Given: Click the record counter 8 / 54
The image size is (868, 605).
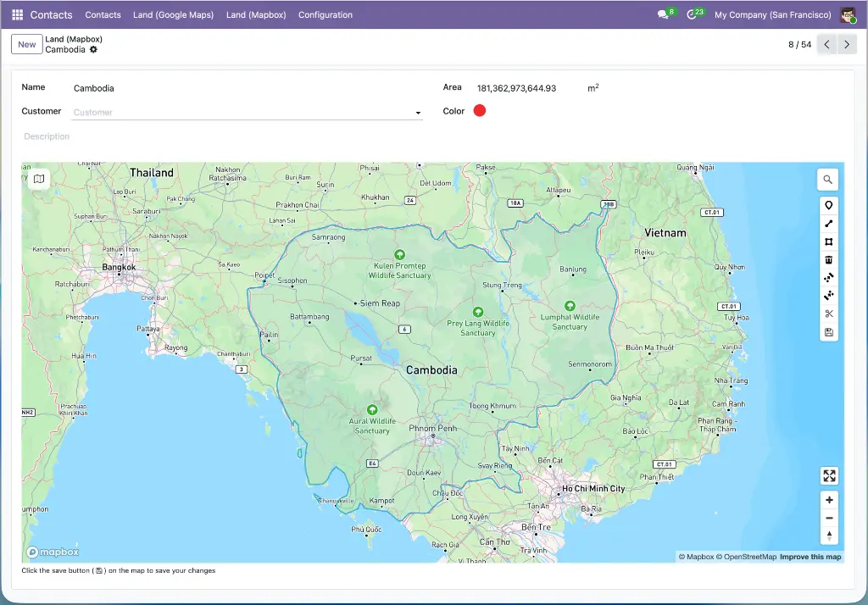Looking at the screenshot, I should tap(800, 44).
